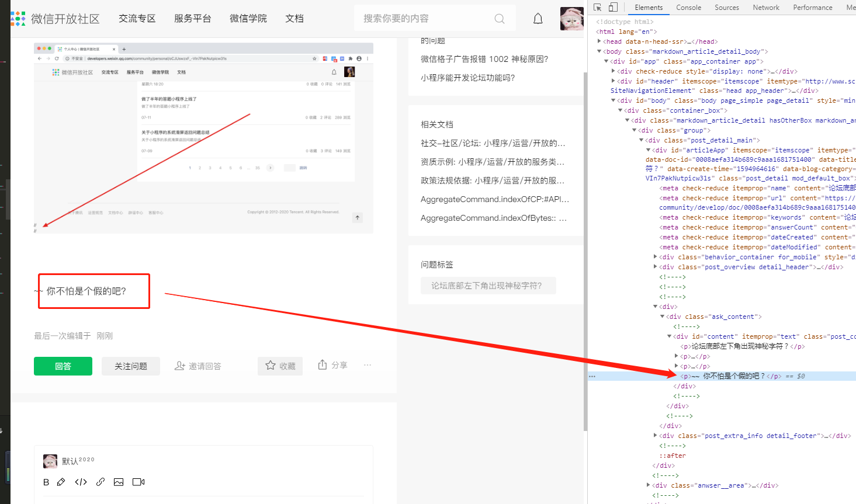The height and width of the screenshot is (504, 856).
Task: Open the Sources tab
Action: (727, 8)
